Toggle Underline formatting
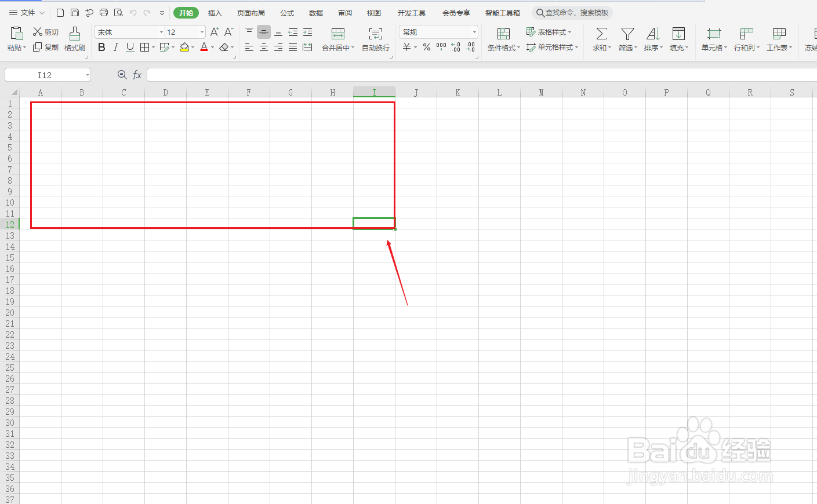The height and width of the screenshot is (504, 817). tap(130, 47)
